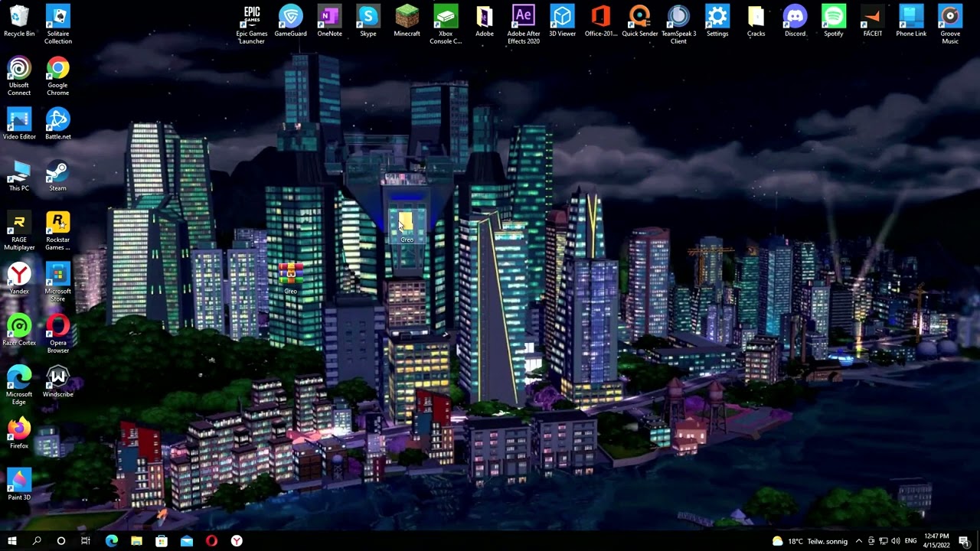Select the Windscribe desktop shortcut
Image resolution: width=980 pixels, height=551 pixels.
57,382
